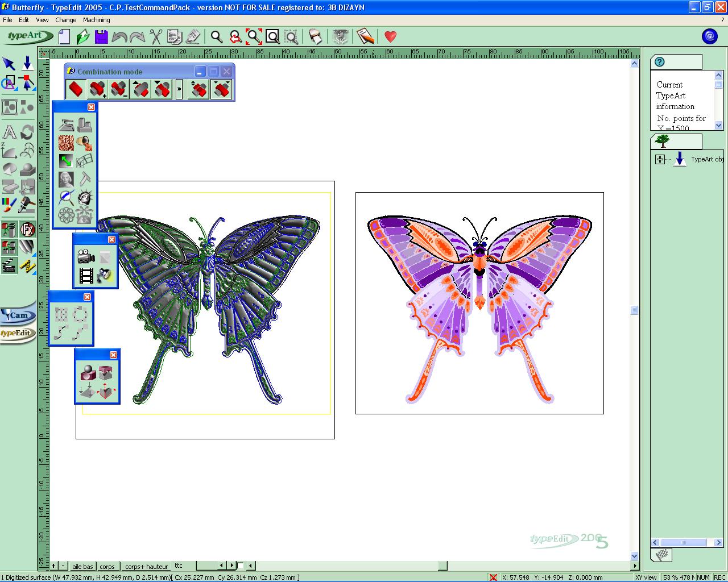Select the arrow selection pointer tool

[9, 63]
